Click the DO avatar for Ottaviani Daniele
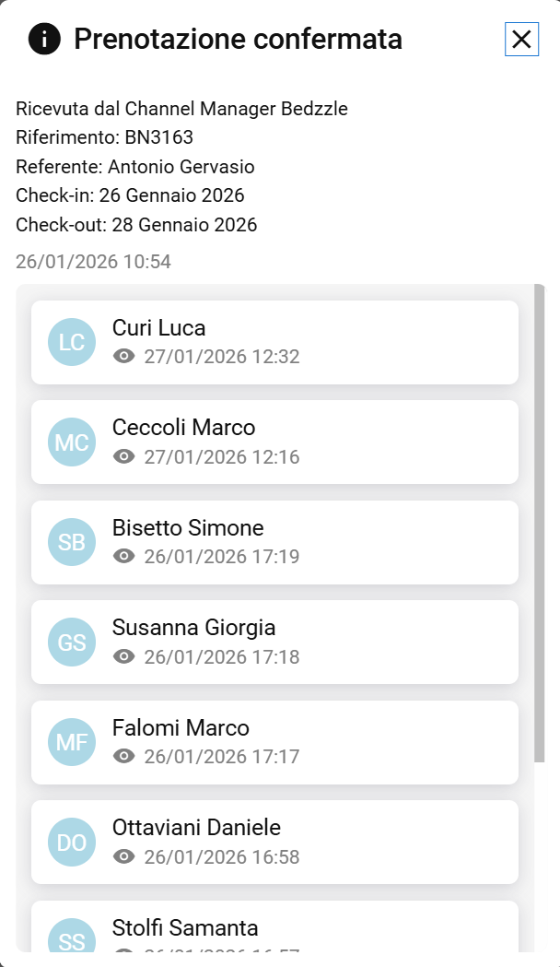560x967 pixels. 72,842
